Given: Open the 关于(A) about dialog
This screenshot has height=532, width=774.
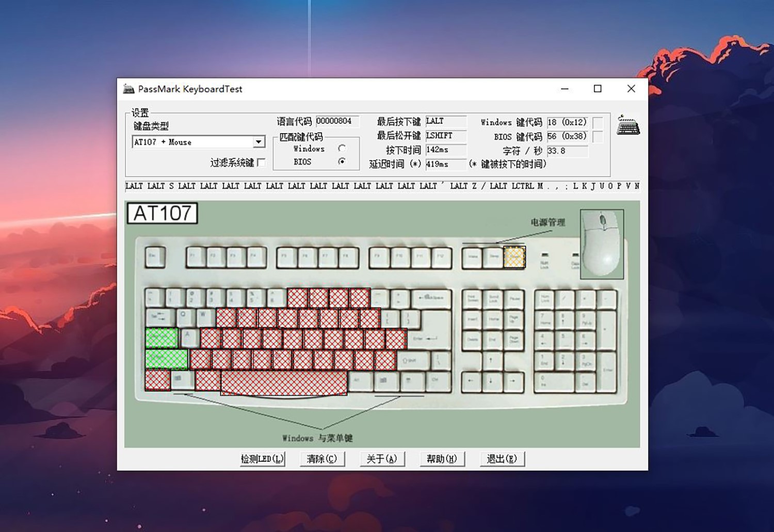Looking at the screenshot, I should (382, 459).
